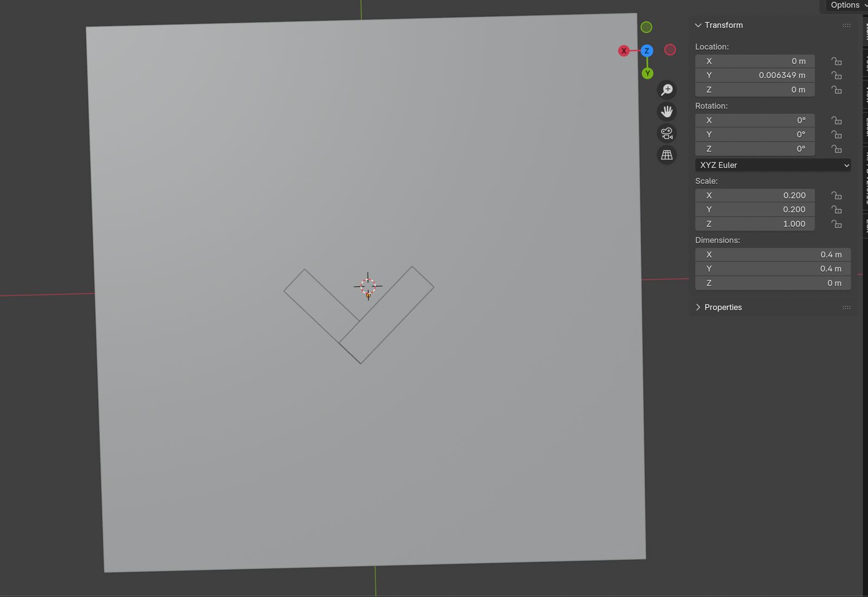Click the red X axis gizmo handle
The width and height of the screenshot is (868, 597).
point(624,51)
